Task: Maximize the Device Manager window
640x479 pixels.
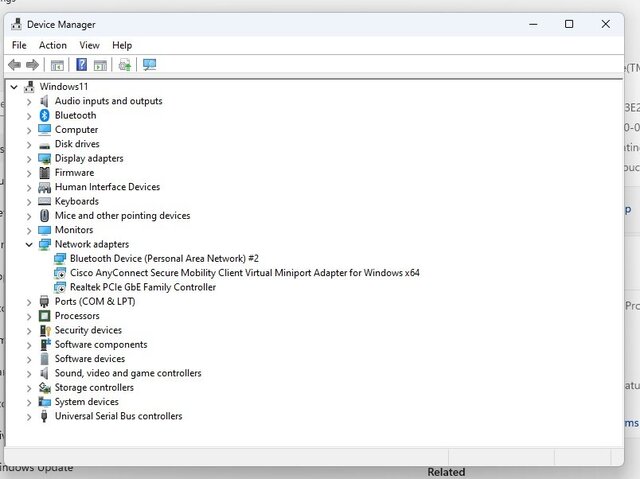Action: coord(569,24)
